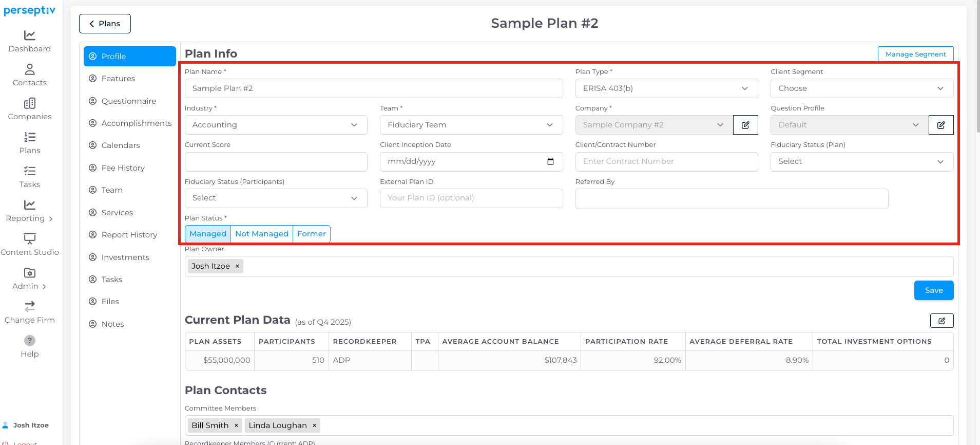
Task: Open Fiduciary Status (Participants) dropdown
Action: (276, 198)
